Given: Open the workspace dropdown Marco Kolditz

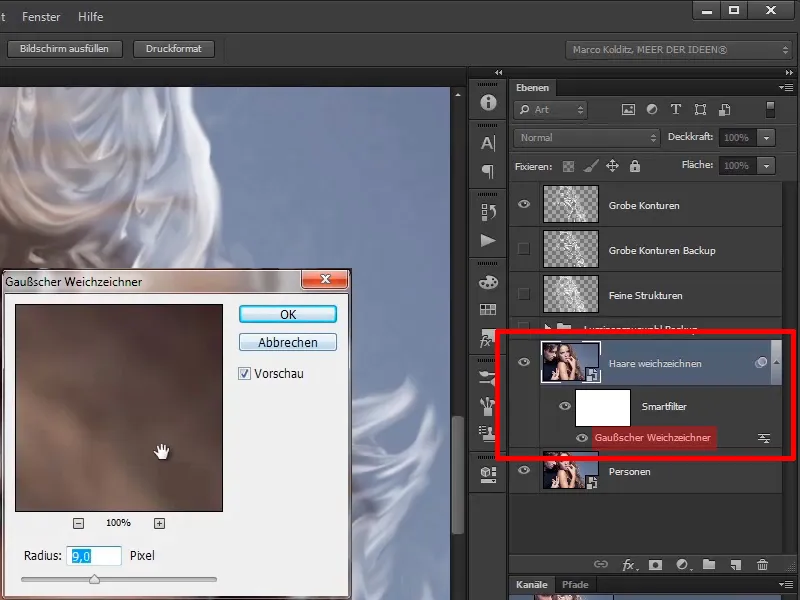Looking at the screenshot, I should click(x=679, y=50).
